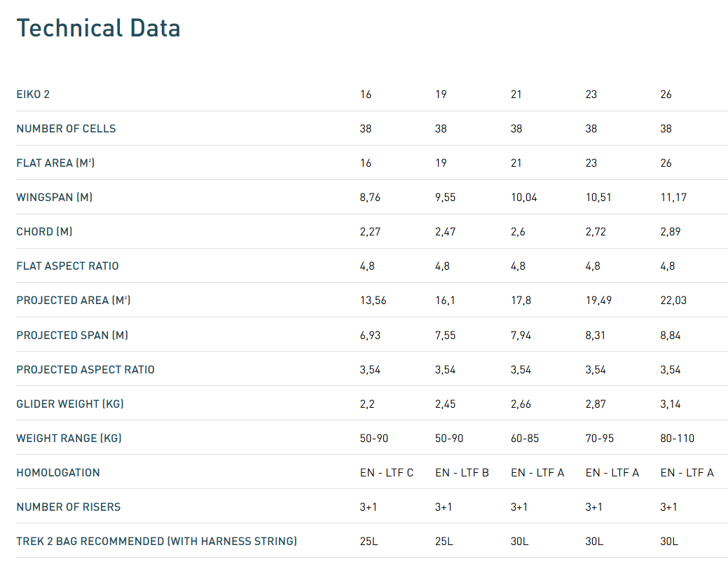
Task: Select wingspan value 8,76
Action: point(370,198)
